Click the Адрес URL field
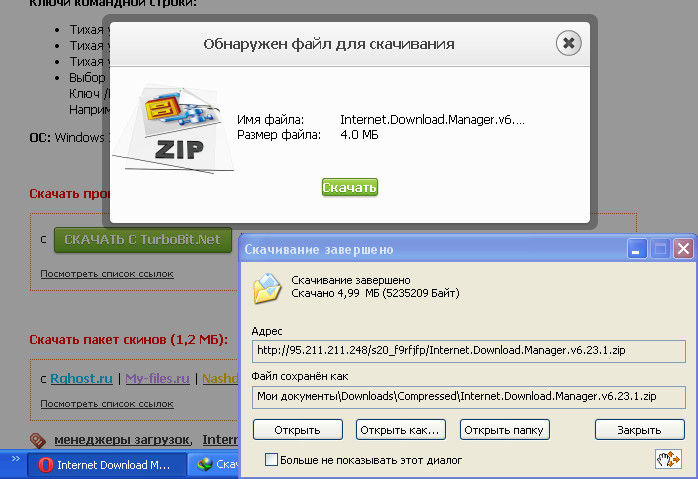 click(x=469, y=351)
